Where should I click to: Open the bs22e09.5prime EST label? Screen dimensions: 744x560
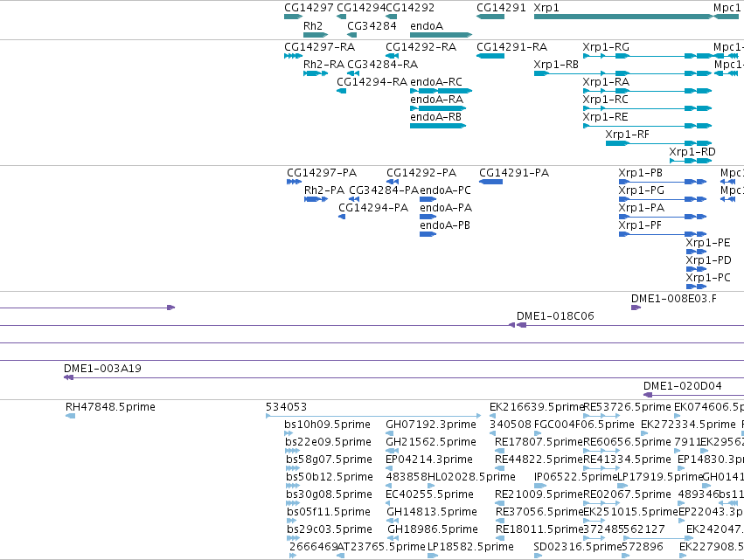pyautogui.click(x=328, y=442)
